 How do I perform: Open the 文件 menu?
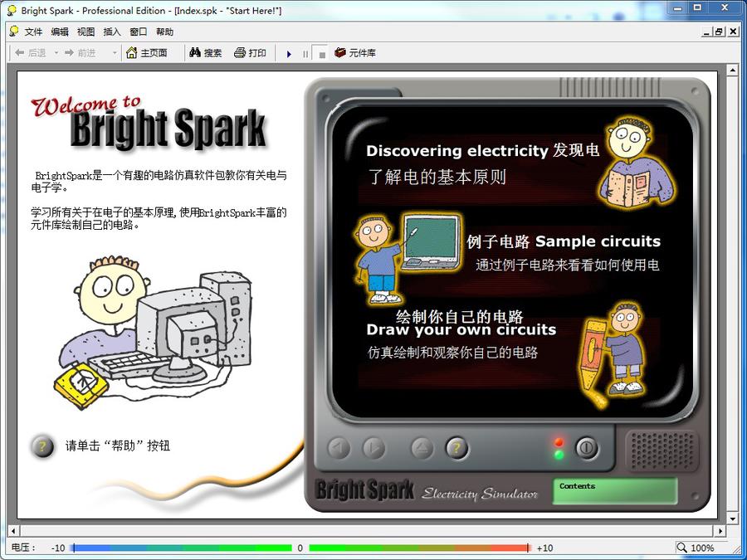33,32
